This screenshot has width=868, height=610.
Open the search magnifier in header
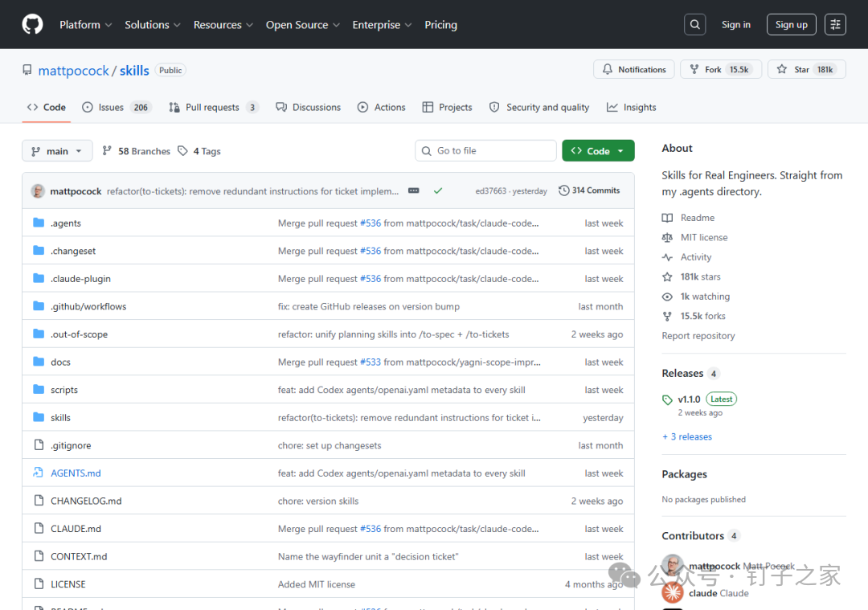694,24
